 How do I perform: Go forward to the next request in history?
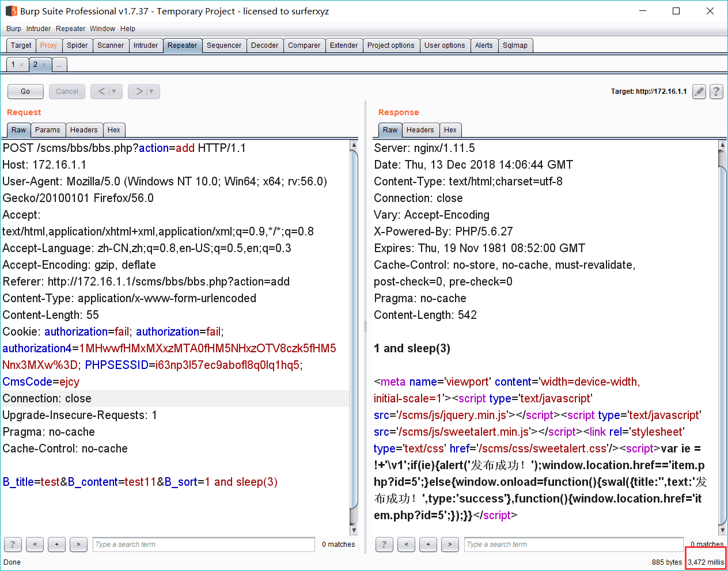139,92
